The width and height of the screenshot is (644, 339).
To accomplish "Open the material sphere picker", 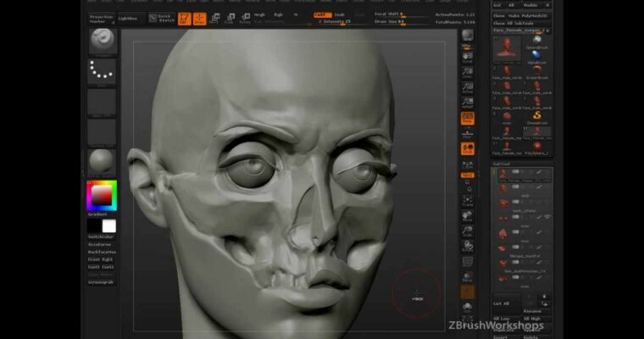I will pos(103,162).
